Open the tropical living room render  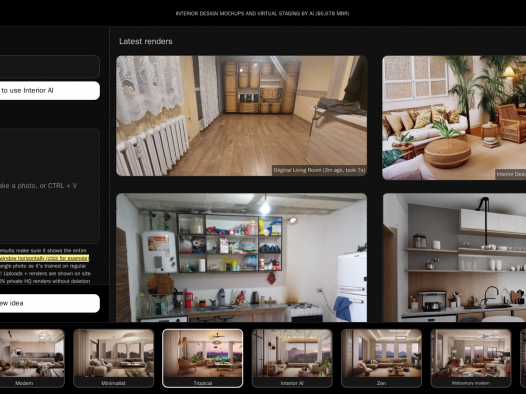pyautogui.click(x=454, y=118)
